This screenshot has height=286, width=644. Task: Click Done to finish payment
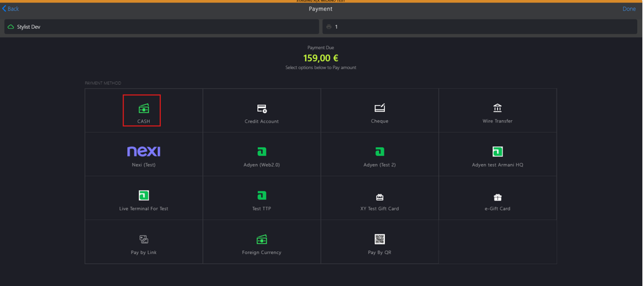point(629,9)
